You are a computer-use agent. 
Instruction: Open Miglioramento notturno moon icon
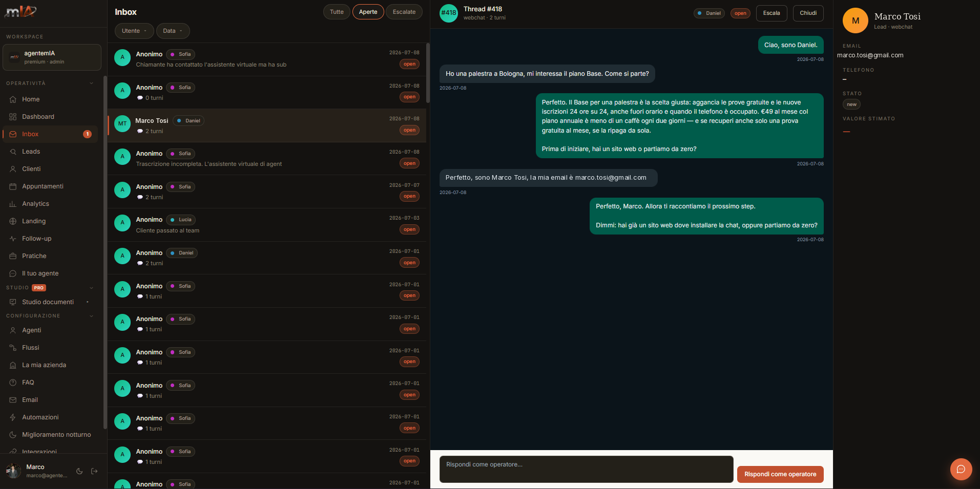13,435
